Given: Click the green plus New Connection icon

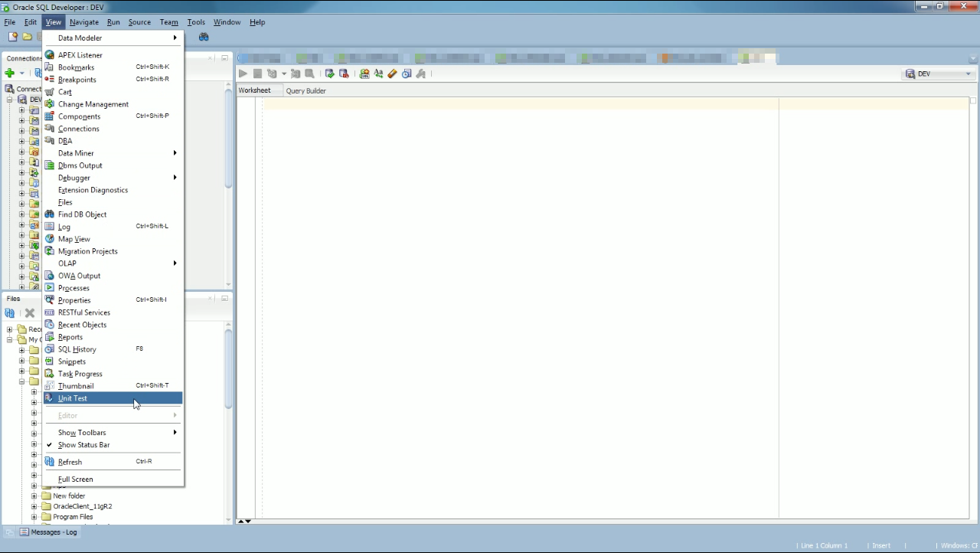Looking at the screenshot, I should coord(9,74).
